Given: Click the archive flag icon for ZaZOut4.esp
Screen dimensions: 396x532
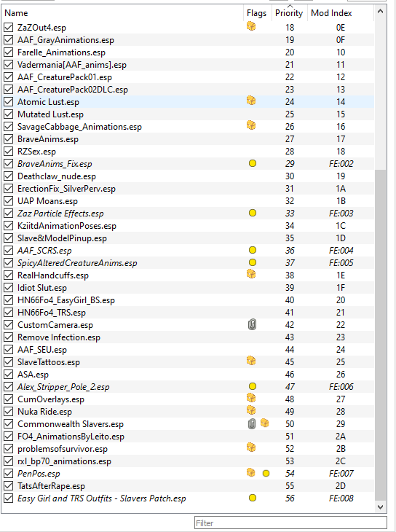Looking at the screenshot, I should pos(251,26).
